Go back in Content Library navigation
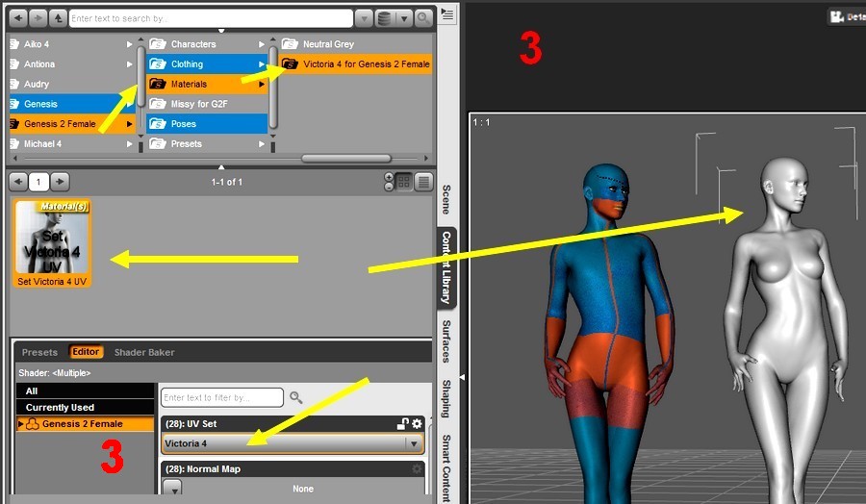866x504 pixels. coord(18,18)
